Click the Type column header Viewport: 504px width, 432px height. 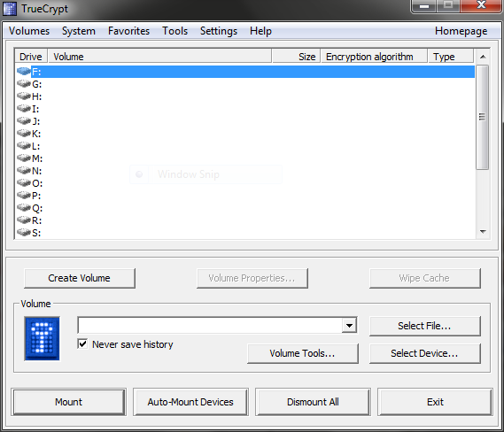click(x=451, y=57)
